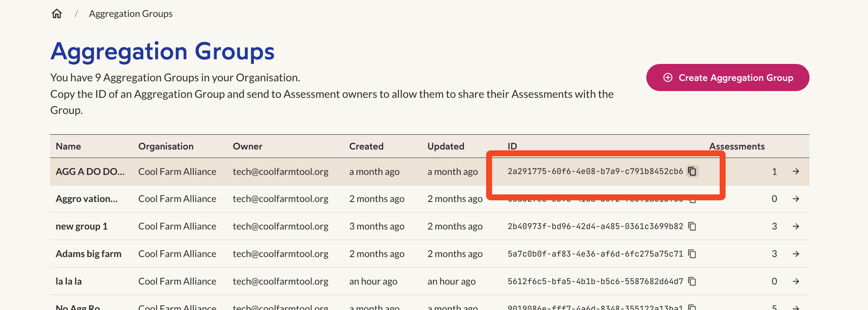
Task: Copy the ID of la la la group
Action: (692, 281)
